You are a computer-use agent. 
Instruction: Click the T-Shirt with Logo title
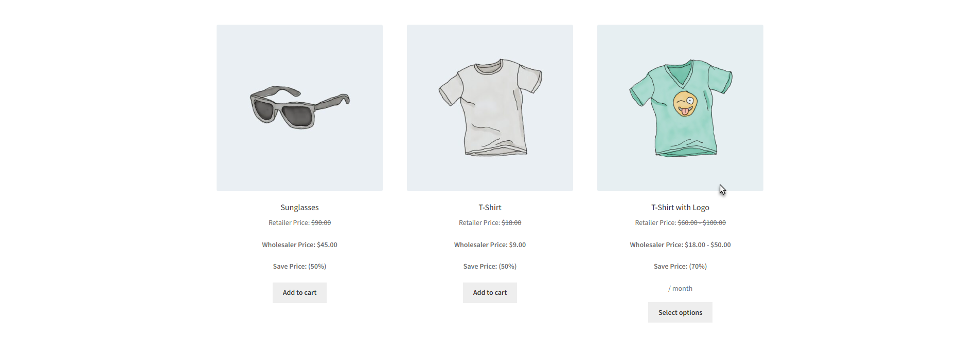click(680, 208)
